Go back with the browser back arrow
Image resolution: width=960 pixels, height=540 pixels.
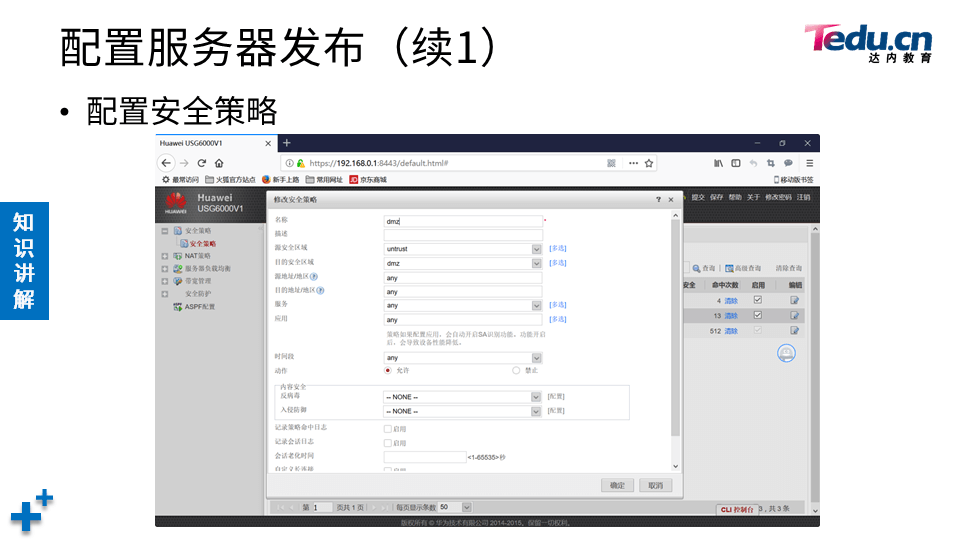click(x=166, y=163)
